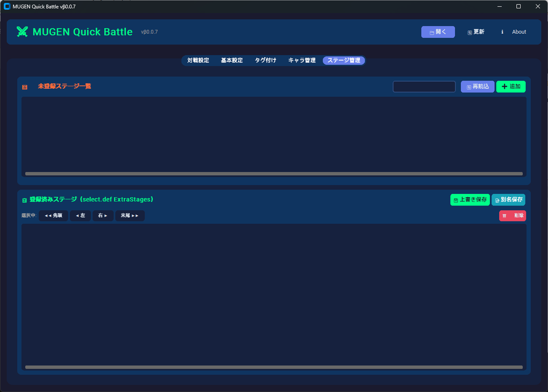Click the green 追加 add button
The image size is (548, 392).
[511, 87]
